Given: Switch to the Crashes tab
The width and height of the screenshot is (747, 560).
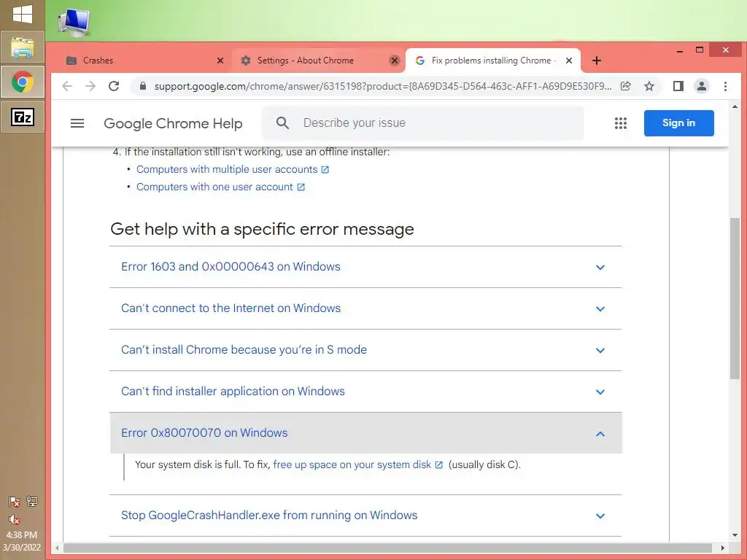Looking at the screenshot, I should [144, 61].
